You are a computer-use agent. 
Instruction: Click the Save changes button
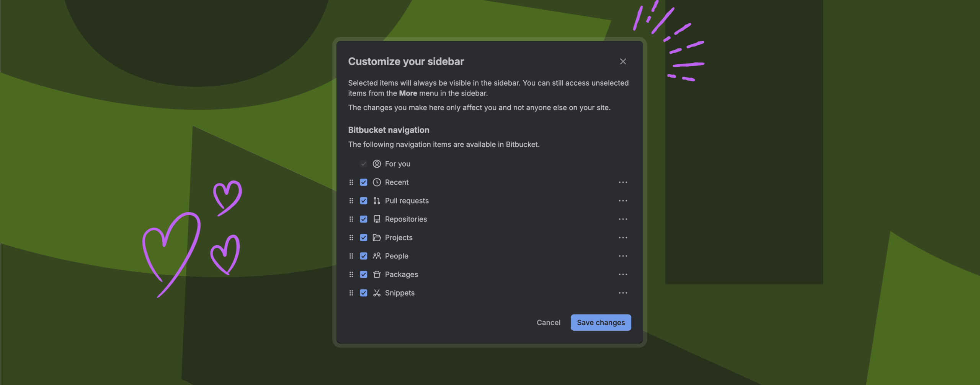[600, 322]
